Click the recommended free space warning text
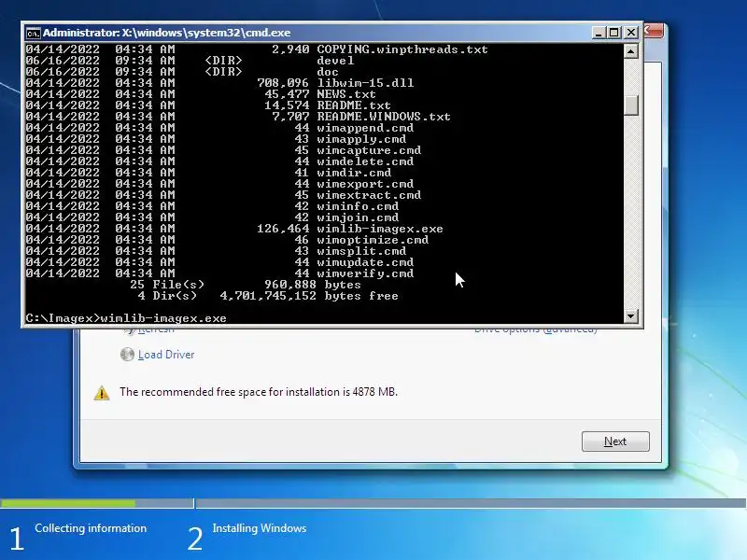This screenshot has height=560, width=747. coord(259,392)
